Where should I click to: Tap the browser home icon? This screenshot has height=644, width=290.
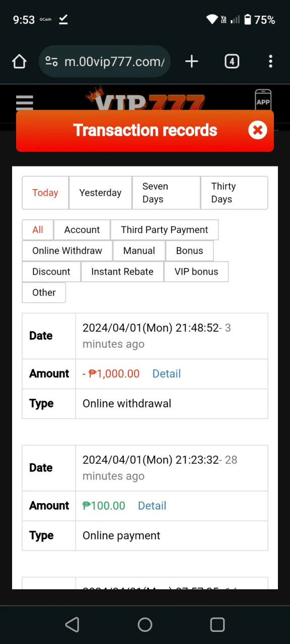(19, 62)
